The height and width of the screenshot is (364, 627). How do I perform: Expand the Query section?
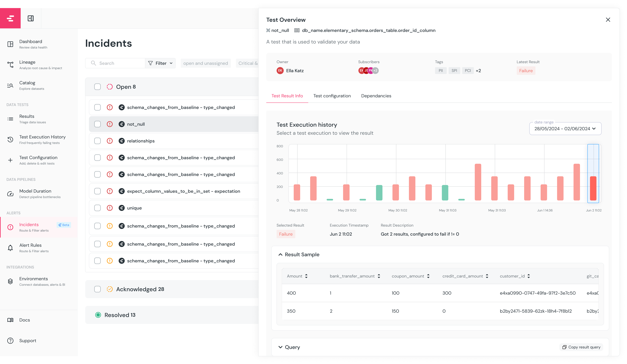tap(280, 347)
